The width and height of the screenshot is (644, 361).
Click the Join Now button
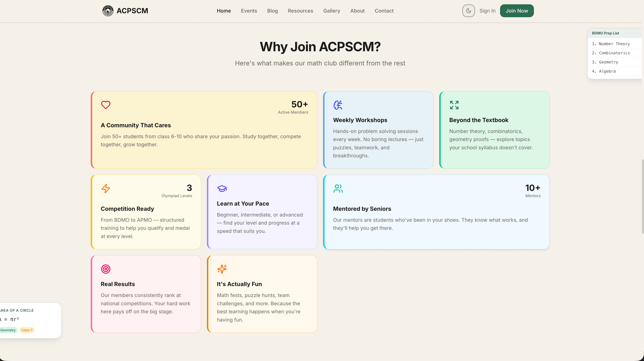pos(517,11)
